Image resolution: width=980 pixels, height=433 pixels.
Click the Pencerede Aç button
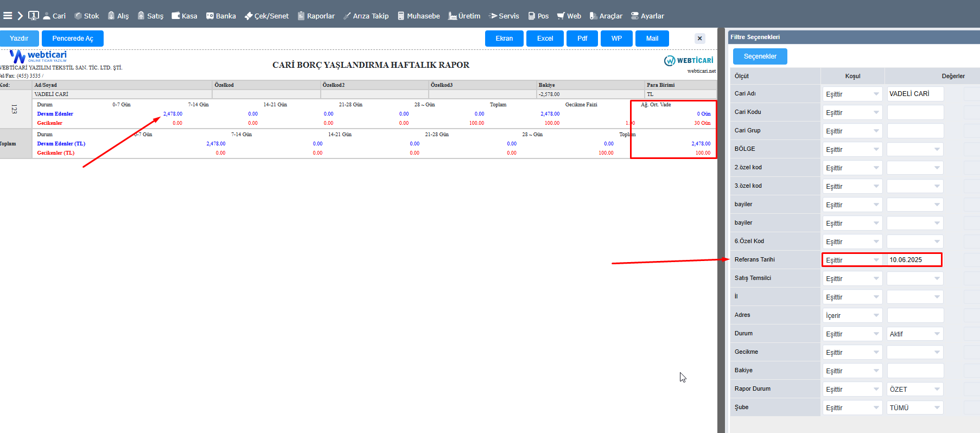pos(73,39)
